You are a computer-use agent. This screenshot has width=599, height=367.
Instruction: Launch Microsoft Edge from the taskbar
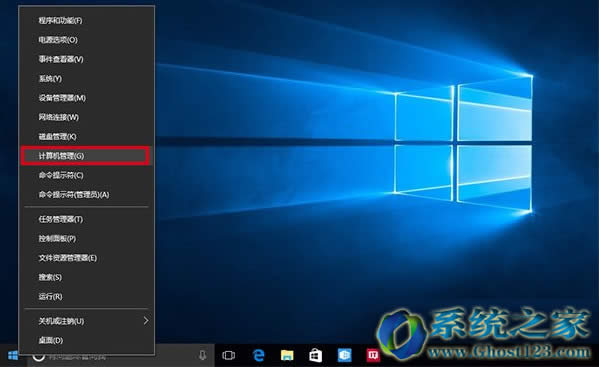259,356
